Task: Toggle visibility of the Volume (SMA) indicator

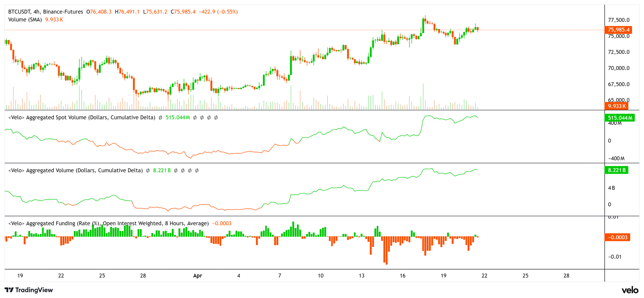Action: (25, 19)
